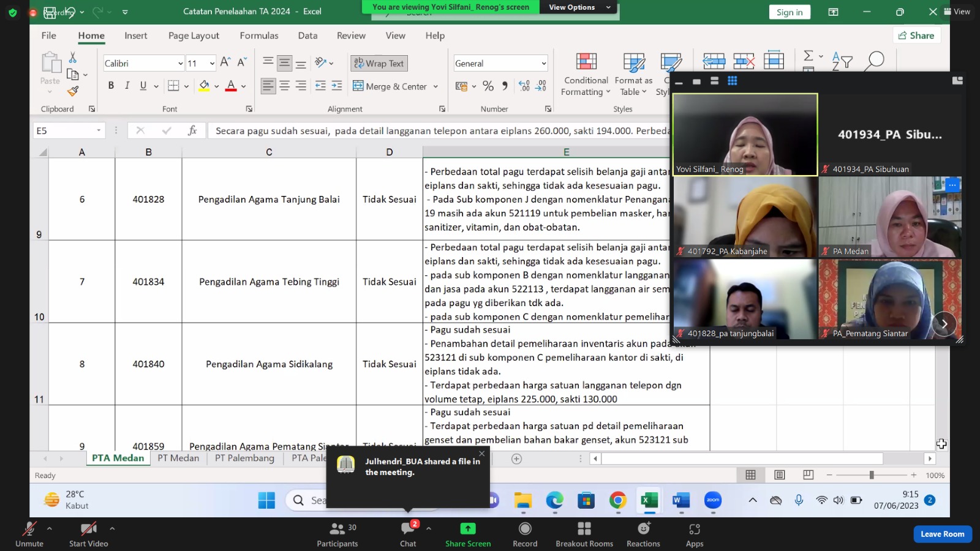Click the zoom level slider in the status bar
980x551 pixels.
871,475
